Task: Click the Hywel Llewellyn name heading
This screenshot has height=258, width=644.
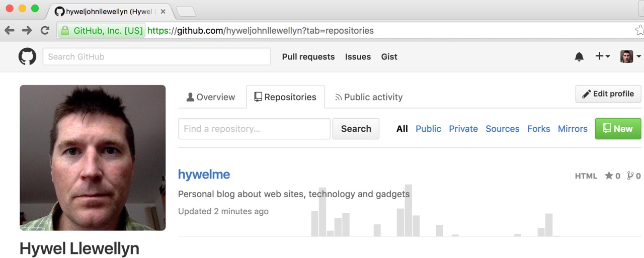Action: click(79, 248)
